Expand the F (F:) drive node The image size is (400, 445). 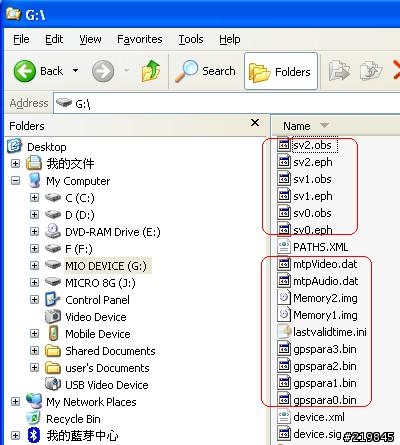pos(34,248)
